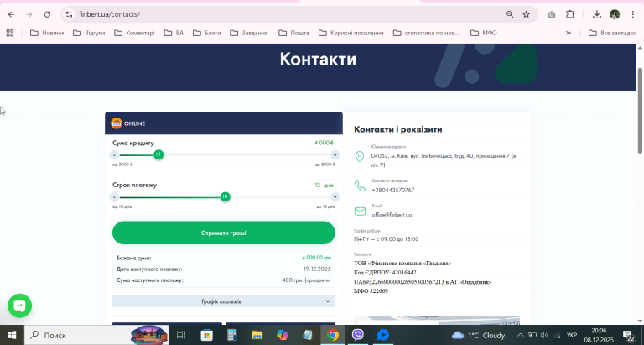Open the notification center with badge 22
644x345 pixels.
click(628, 336)
